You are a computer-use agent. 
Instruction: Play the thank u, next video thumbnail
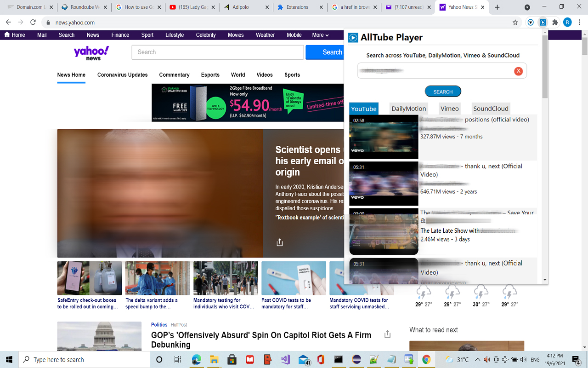click(384, 183)
